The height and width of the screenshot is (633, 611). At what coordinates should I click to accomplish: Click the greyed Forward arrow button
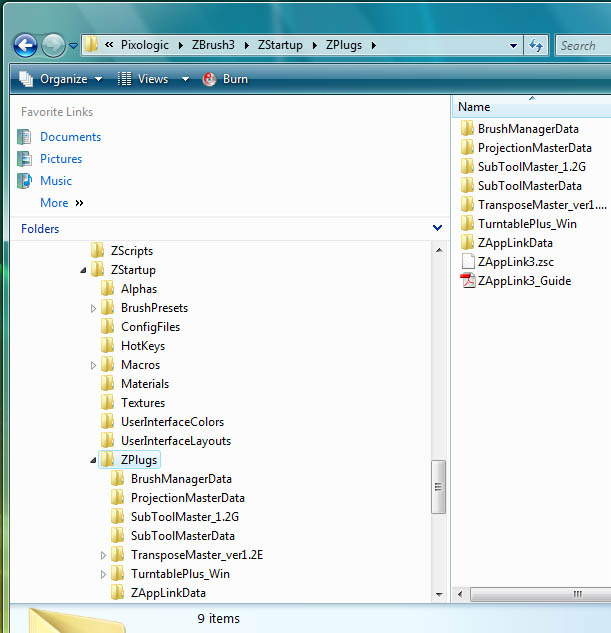(x=53, y=45)
